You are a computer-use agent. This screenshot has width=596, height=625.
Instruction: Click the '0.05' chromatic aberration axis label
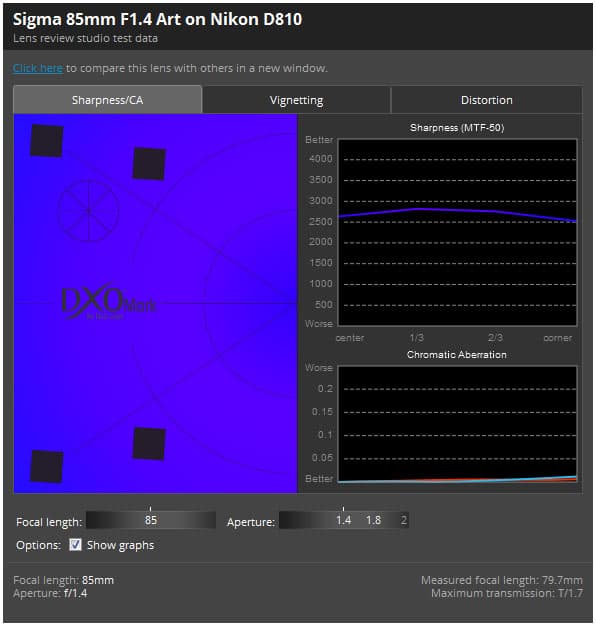pos(323,458)
